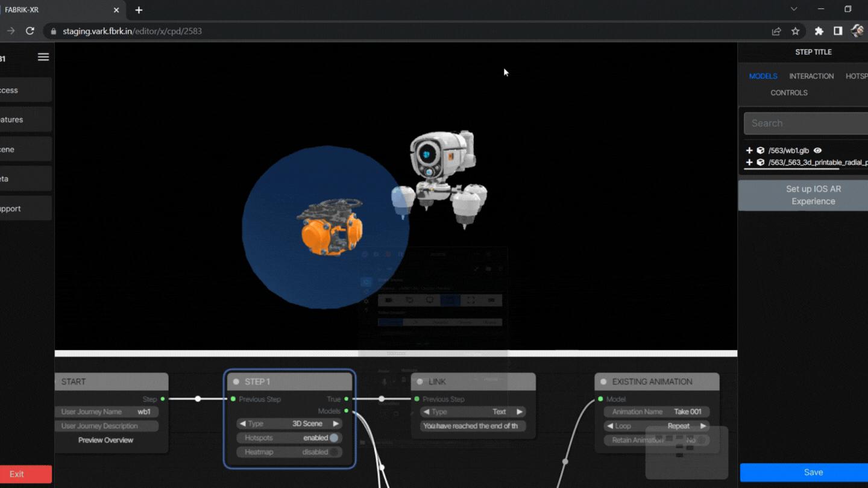The width and height of the screenshot is (868, 488).
Task: Reload the page with the browser refresh icon
Action: [x=30, y=31]
